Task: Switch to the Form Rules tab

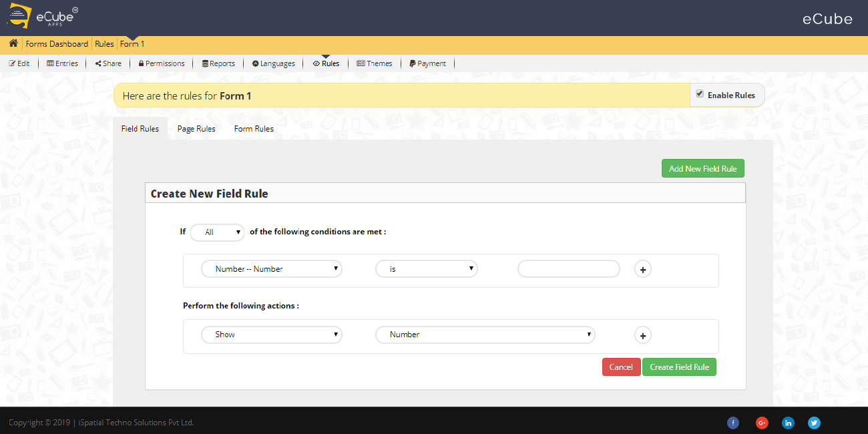Action: coord(254,128)
